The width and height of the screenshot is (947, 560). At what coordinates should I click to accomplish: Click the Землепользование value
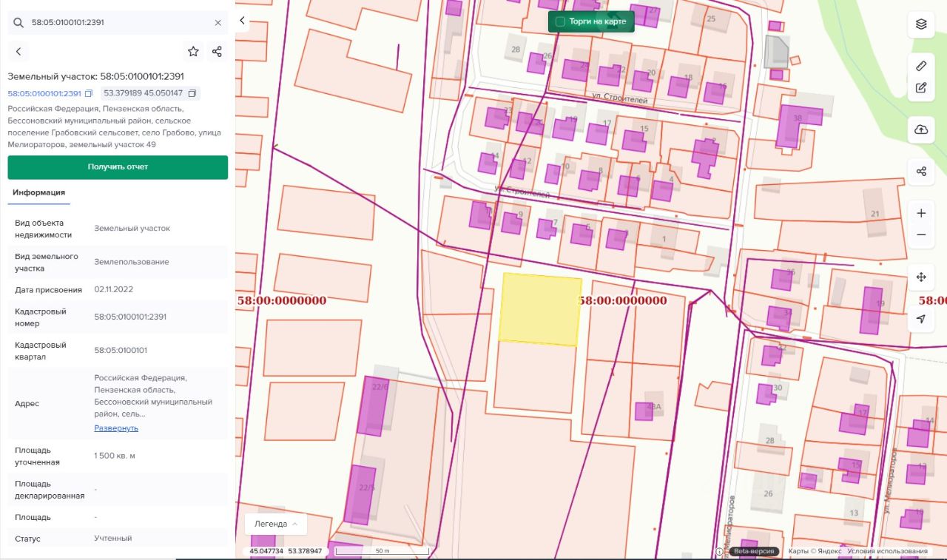click(132, 262)
